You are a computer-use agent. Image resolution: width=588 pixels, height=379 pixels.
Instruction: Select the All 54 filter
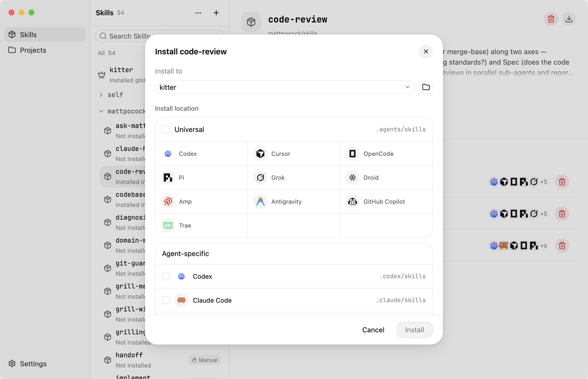click(106, 53)
